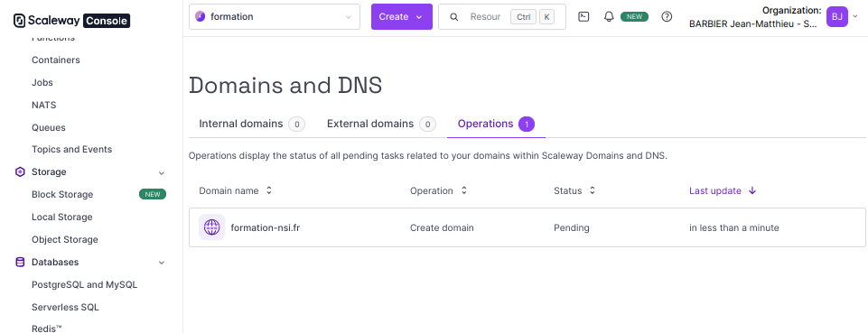Sort by Status column arrows
Screen dimensions: 868x333
[x=593, y=190]
